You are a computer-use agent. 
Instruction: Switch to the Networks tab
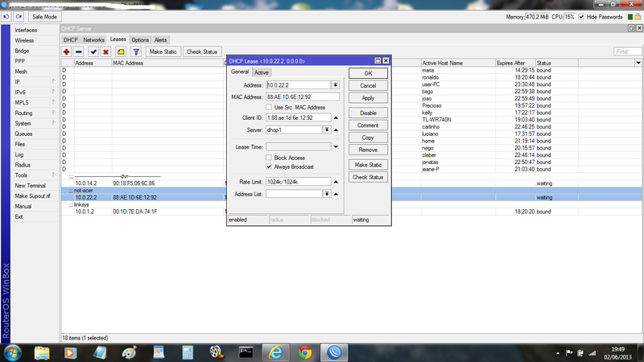pos(93,39)
